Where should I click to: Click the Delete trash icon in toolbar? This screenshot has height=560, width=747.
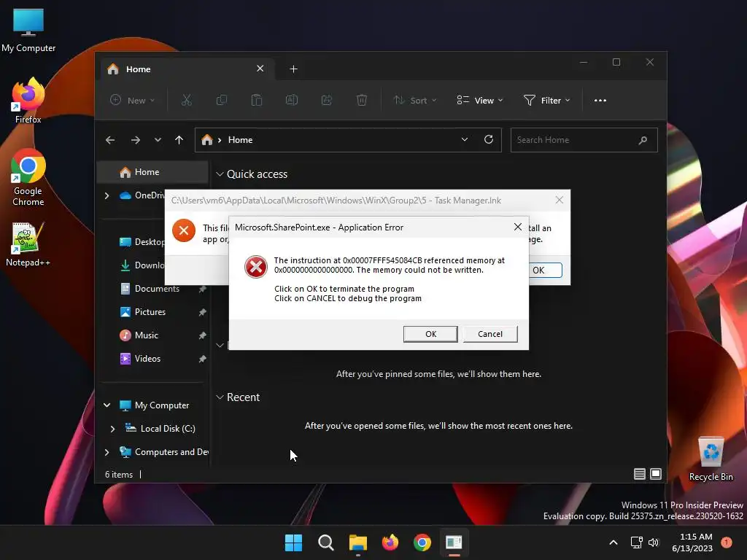(362, 100)
